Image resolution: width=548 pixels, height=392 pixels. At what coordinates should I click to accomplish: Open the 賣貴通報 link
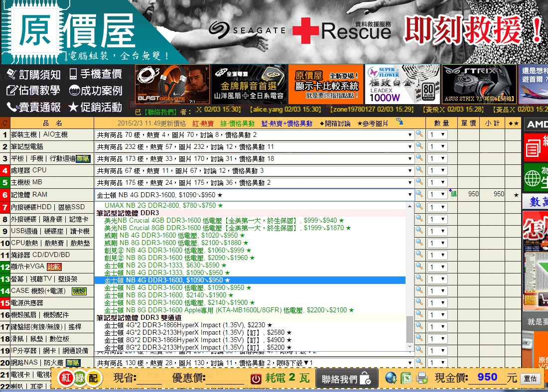pos(34,107)
